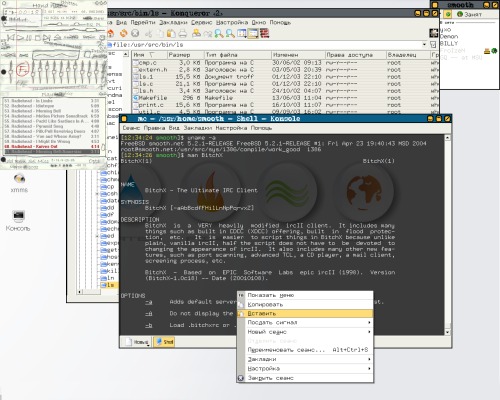Open the Сервис menu in Konqueror
Screen dimensions: 500x400
[202, 22]
